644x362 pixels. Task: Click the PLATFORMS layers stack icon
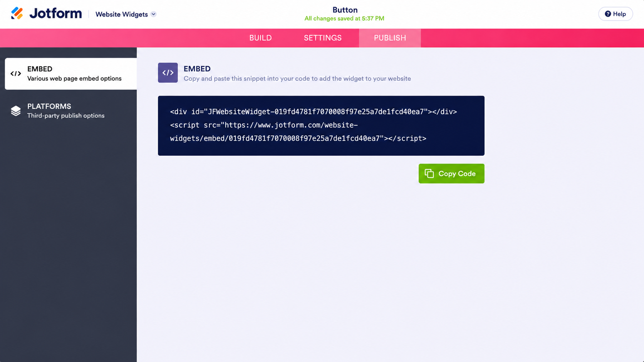point(16,111)
